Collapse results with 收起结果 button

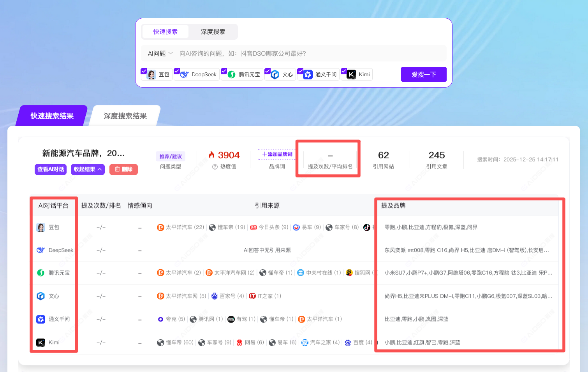click(x=88, y=169)
